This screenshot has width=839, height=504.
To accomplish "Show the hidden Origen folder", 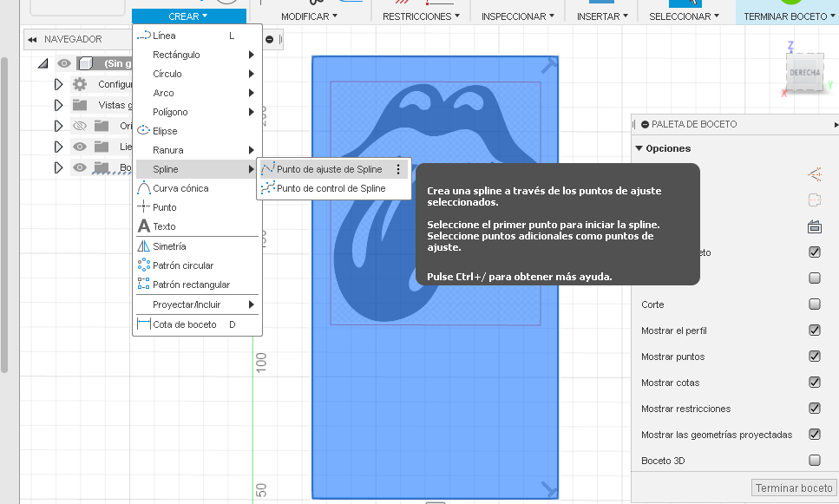I will (79, 126).
